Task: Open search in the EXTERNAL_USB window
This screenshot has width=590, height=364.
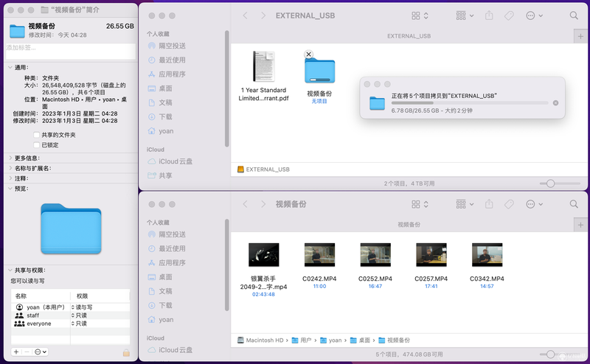Action: click(x=574, y=15)
